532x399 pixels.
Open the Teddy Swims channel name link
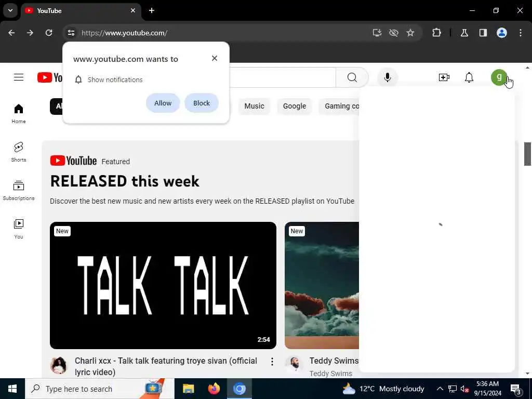[331, 374]
